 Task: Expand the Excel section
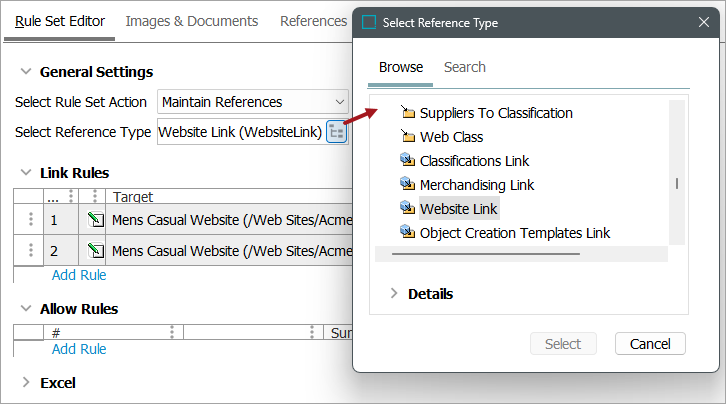pos(24,382)
